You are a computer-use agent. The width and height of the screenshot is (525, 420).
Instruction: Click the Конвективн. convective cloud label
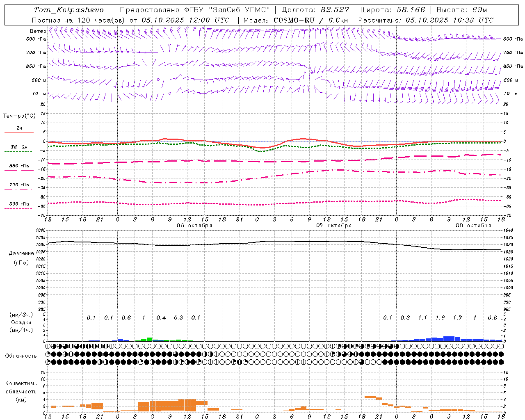pos(21,383)
